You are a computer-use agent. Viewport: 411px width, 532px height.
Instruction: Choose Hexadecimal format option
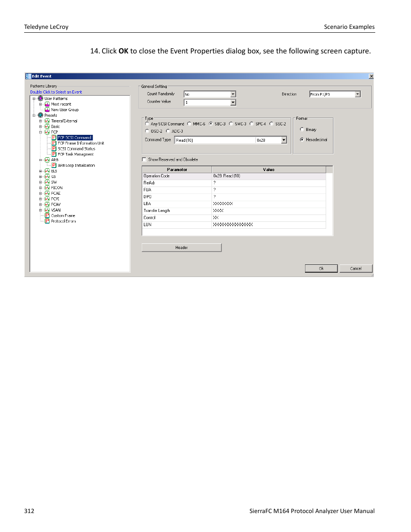(x=302, y=140)
